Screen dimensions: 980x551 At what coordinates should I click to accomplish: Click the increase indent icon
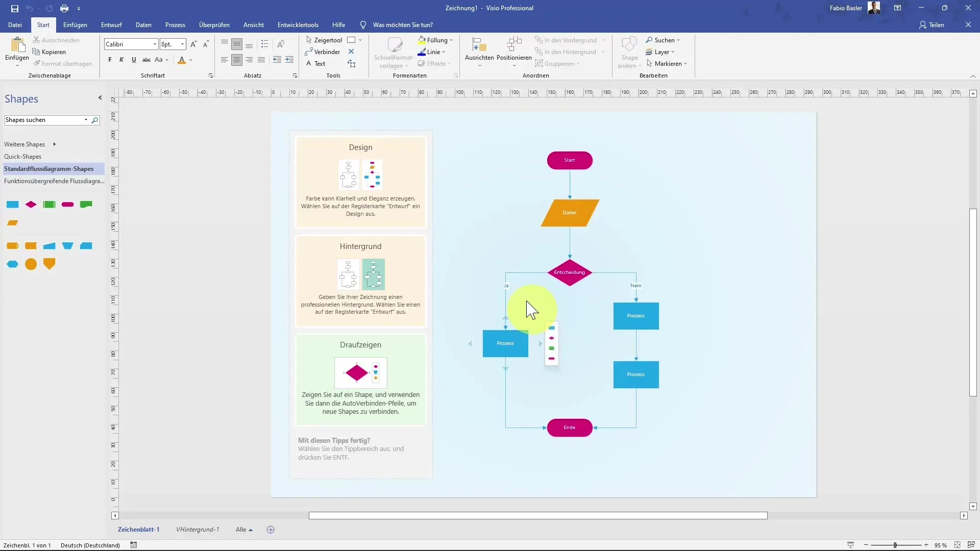click(289, 60)
